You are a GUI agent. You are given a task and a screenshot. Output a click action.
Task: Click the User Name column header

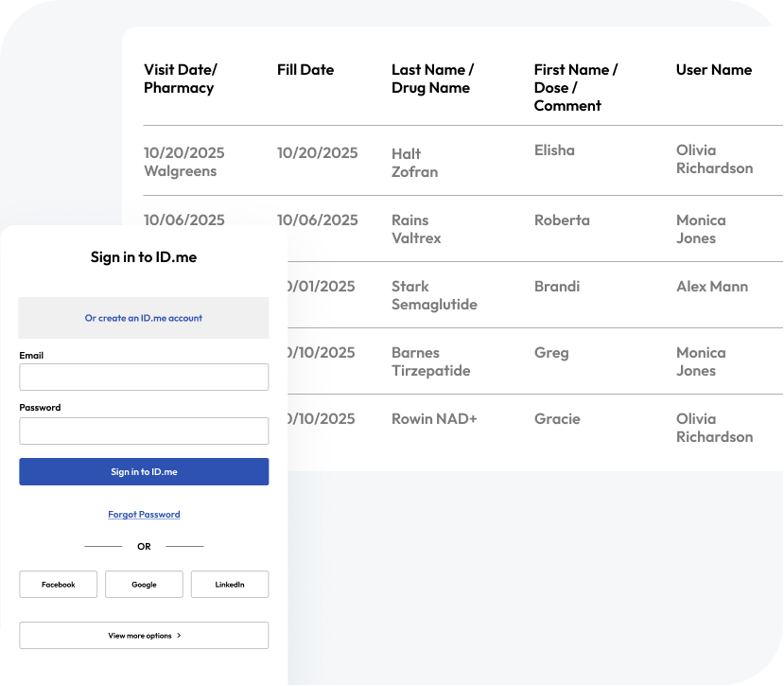click(714, 70)
